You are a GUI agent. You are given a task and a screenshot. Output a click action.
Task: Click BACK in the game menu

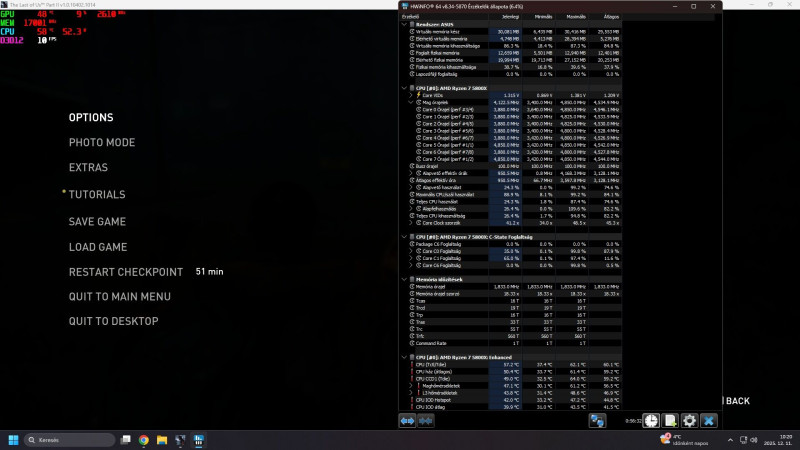click(x=737, y=401)
